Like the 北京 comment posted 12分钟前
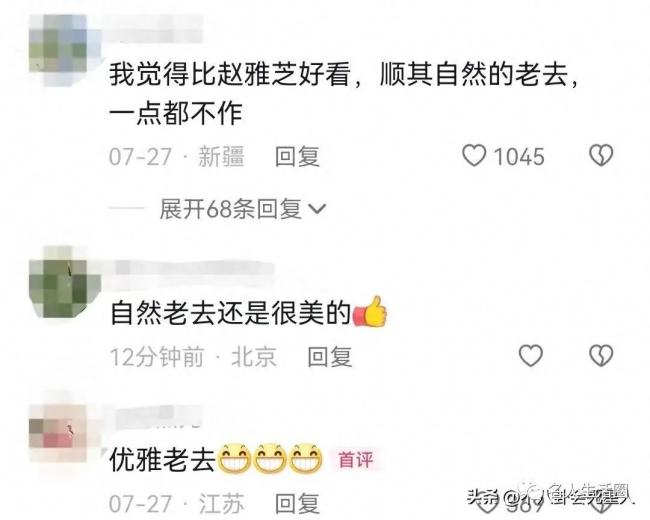The height and width of the screenshot is (520, 650). coord(531,356)
